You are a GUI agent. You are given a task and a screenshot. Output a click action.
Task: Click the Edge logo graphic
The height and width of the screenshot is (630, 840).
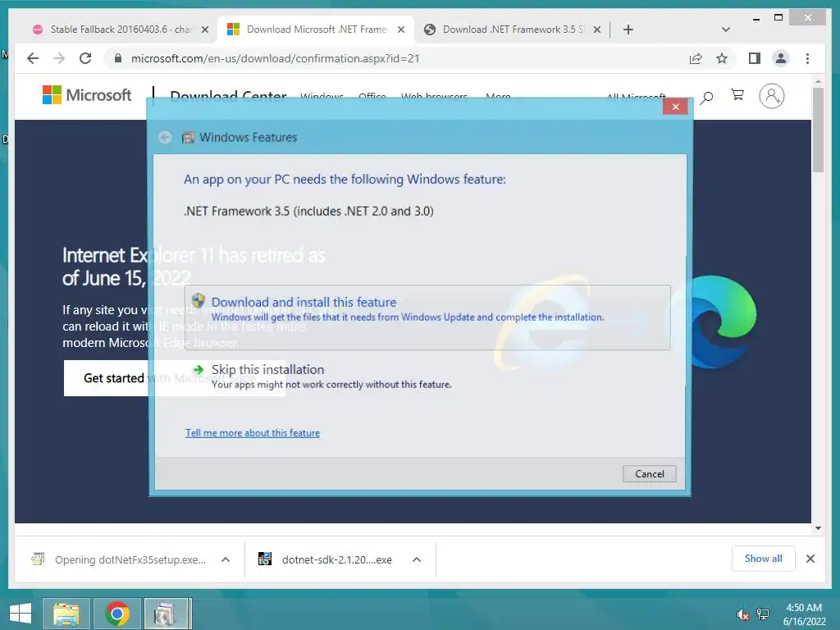(714, 322)
